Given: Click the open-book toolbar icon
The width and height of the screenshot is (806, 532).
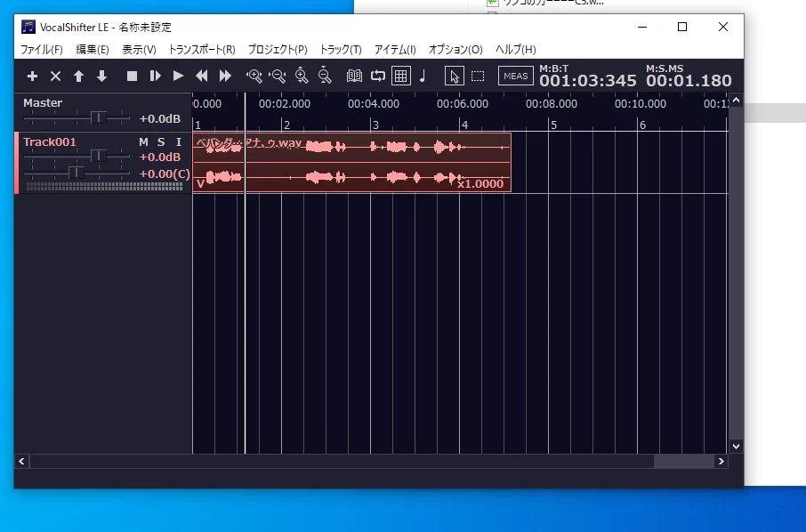Looking at the screenshot, I should click(x=354, y=77).
